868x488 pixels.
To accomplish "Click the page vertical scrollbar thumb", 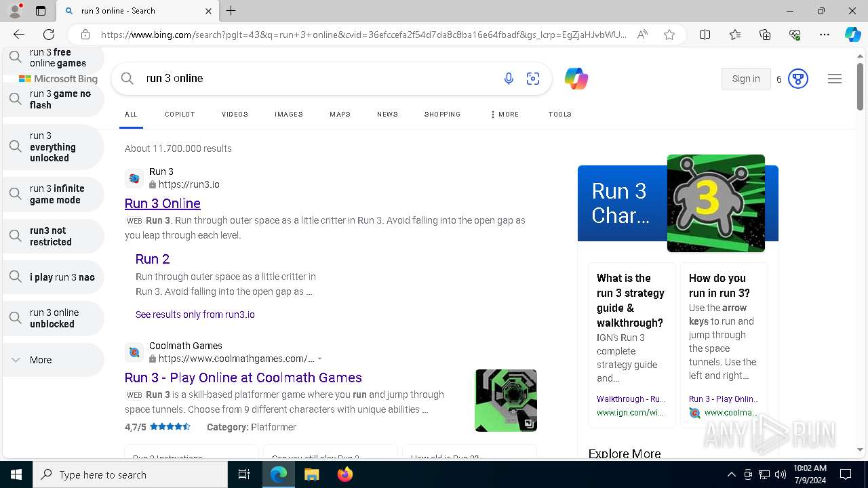I will (860, 87).
